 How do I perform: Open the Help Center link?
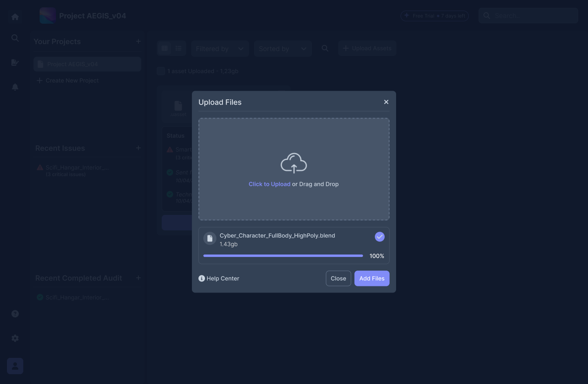click(x=219, y=279)
